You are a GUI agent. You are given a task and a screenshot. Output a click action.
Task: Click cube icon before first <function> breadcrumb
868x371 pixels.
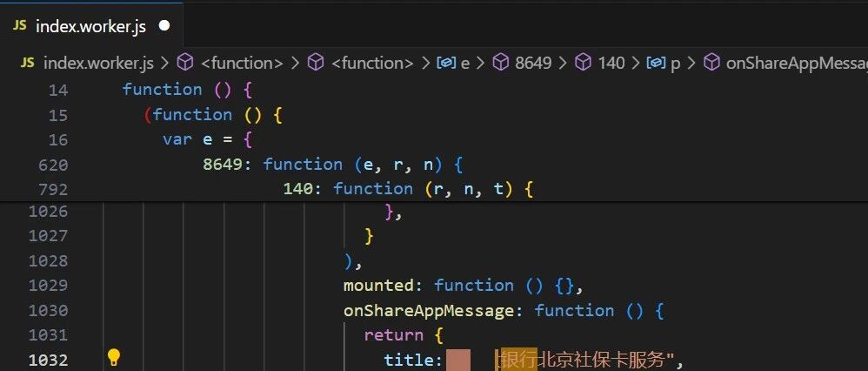point(185,63)
